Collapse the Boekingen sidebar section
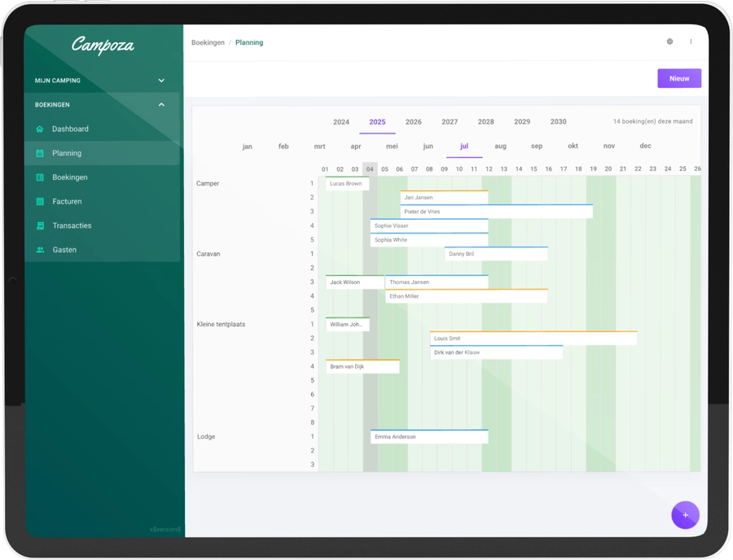Viewport: 733px width, 560px height. click(161, 105)
